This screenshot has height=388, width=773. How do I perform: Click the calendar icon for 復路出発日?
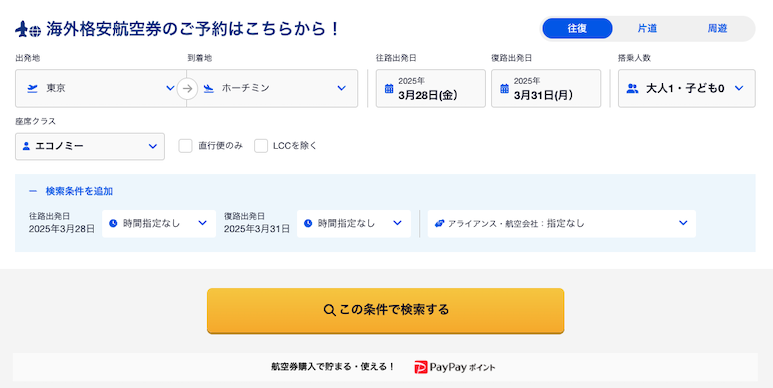coord(504,89)
